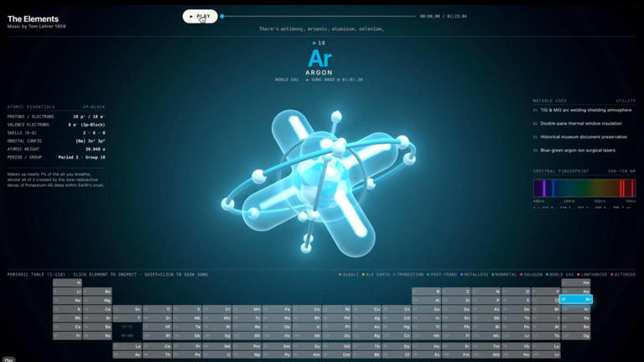
Task: Select Titanium (Ti) in the table
Action: [158, 309]
